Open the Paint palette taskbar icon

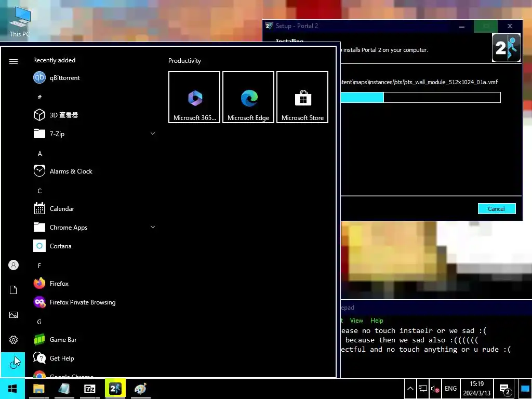pyautogui.click(x=140, y=389)
